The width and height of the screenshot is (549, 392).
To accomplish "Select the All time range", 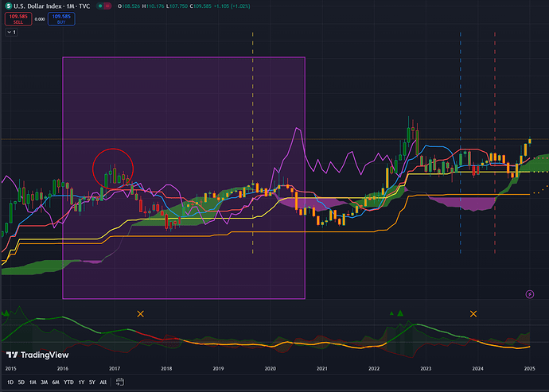I will click(x=103, y=382).
